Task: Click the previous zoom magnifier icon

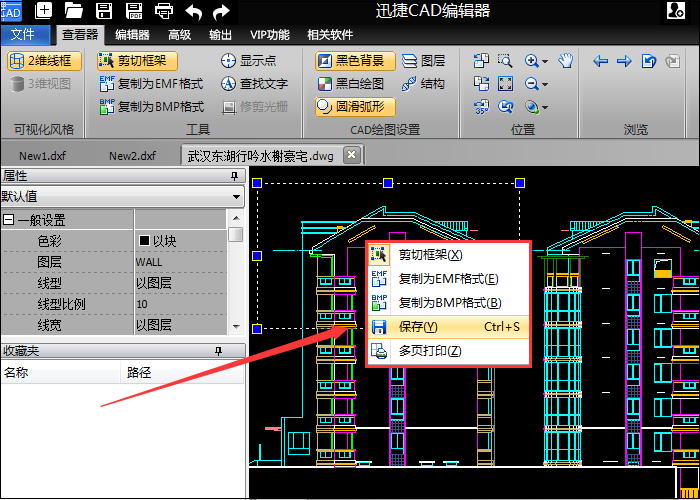Action: (x=505, y=107)
